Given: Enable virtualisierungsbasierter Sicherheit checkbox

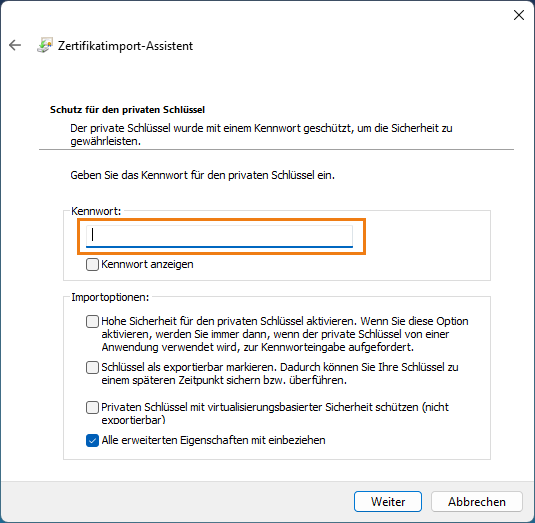Looking at the screenshot, I should 92,407.
